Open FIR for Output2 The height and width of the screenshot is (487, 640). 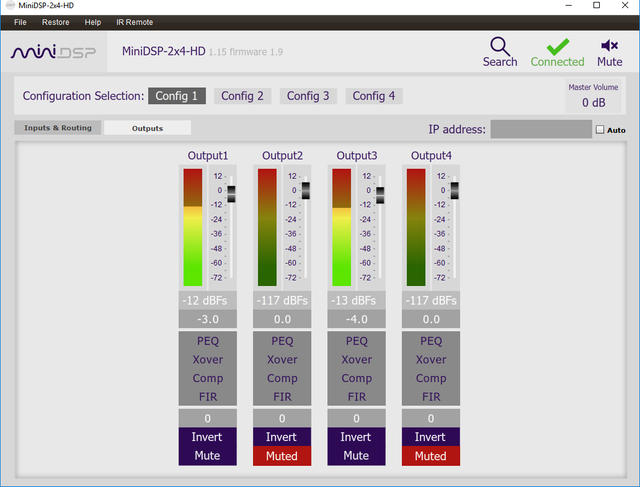click(x=282, y=397)
